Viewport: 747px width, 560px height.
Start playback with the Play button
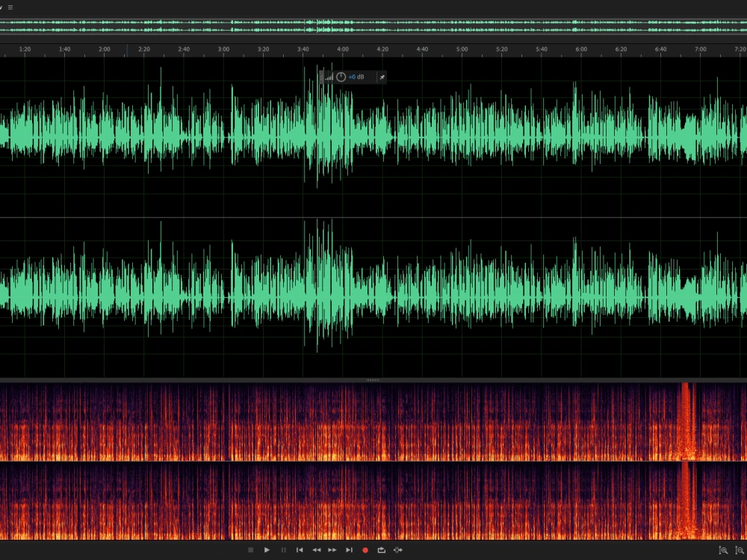tap(267, 550)
